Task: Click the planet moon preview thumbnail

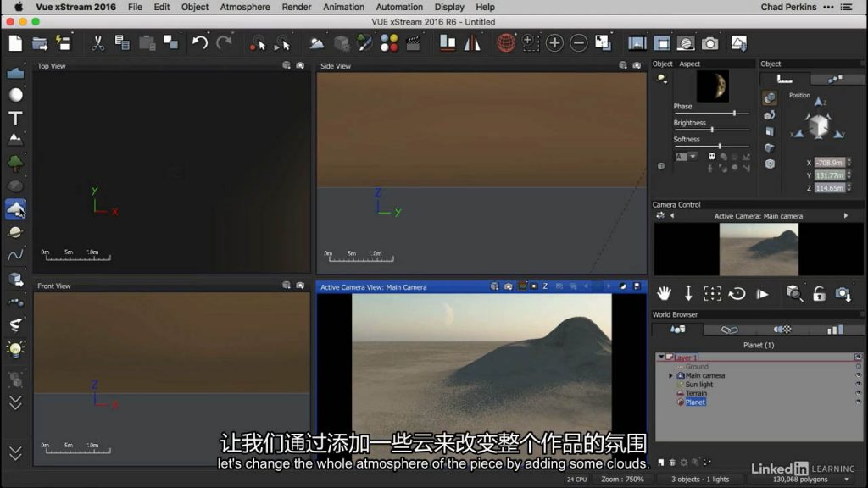Action: point(712,86)
